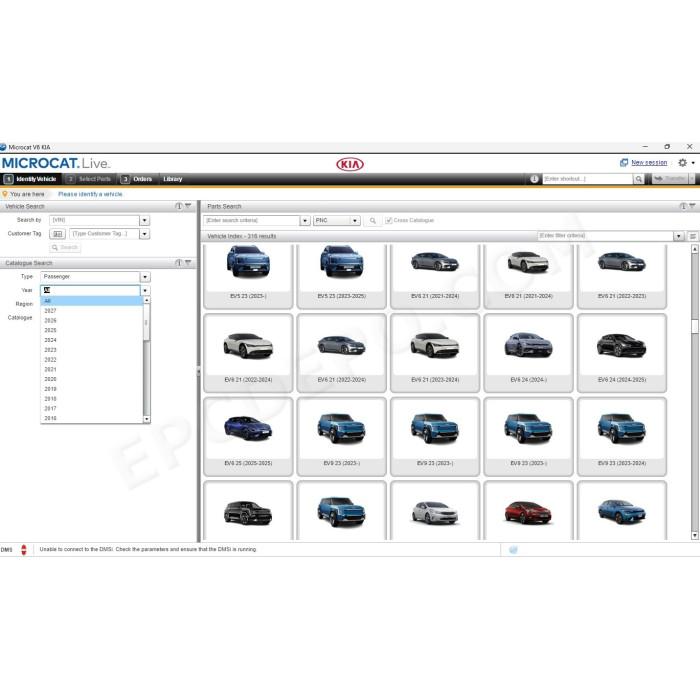This screenshot has width=700, height=700.
Task: Click the year list scrollbar thumb
Action: click(x=146, y=323)
